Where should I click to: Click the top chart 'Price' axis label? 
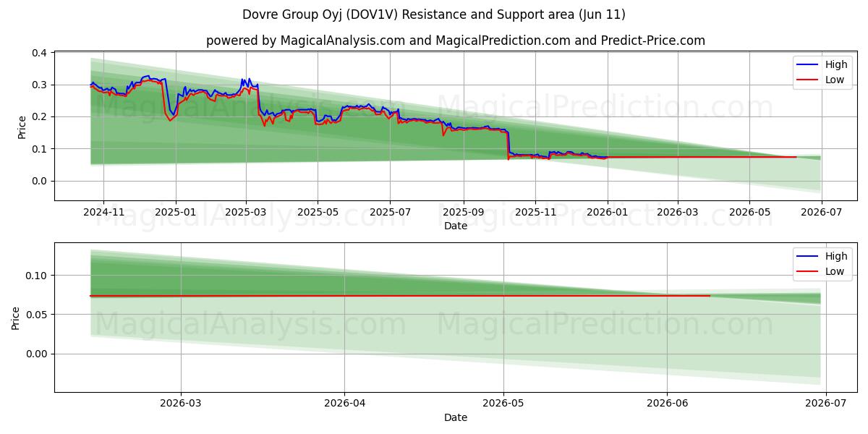22,127
